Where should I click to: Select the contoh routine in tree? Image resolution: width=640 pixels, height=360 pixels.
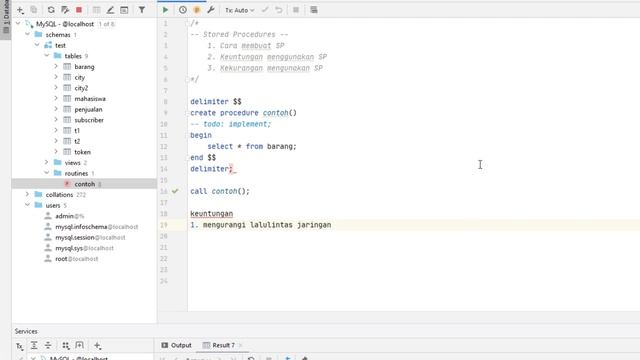click(x=84, y=184)
